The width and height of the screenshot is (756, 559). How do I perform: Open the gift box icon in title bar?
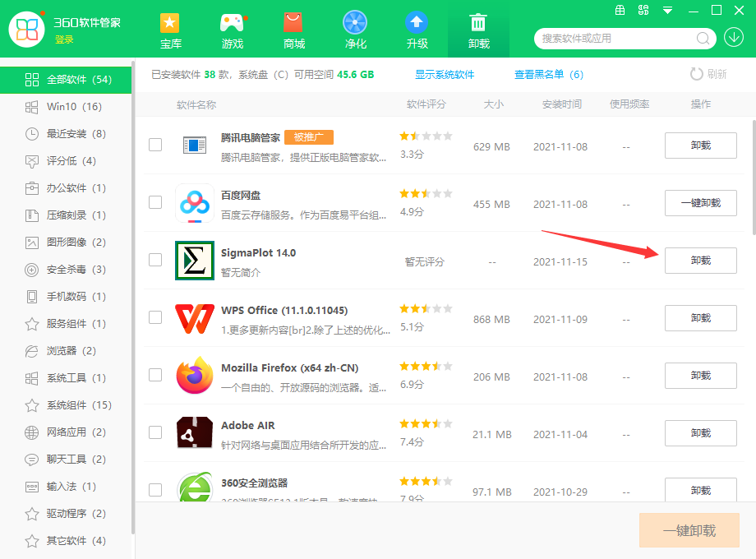click(x=620, y=10)
